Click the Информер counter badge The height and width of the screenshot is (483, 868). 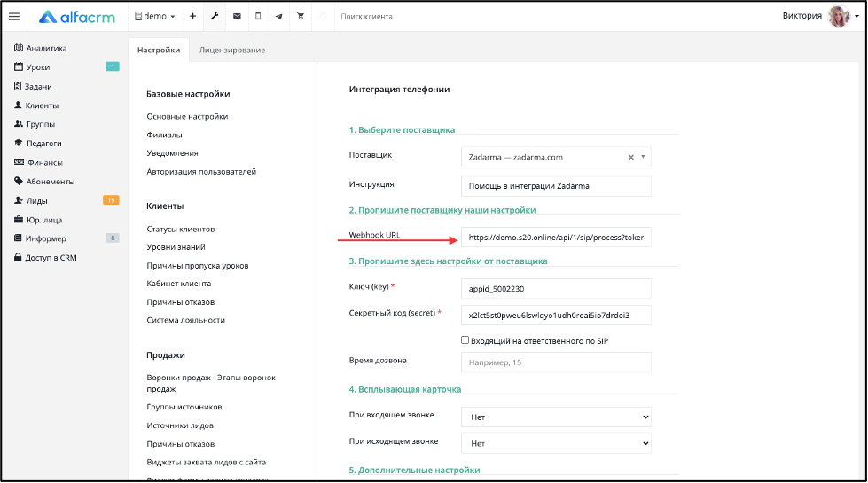(113, 238)
